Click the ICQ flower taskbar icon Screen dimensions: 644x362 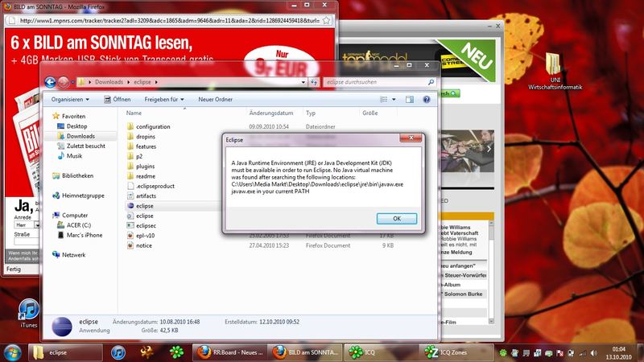[176, 352]
